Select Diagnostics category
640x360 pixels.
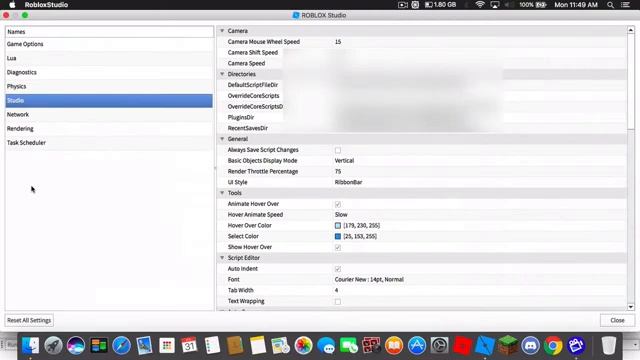pos(109,72)
